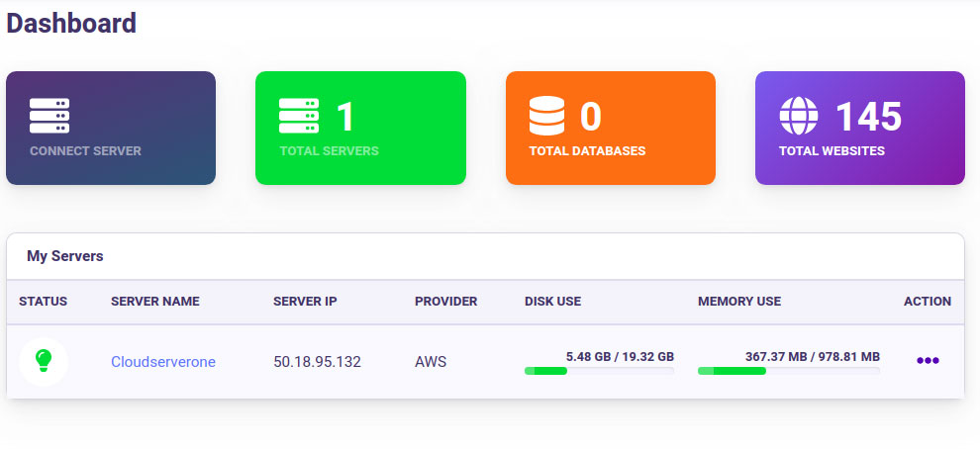Click the 145 websites count

pos(868,117)
